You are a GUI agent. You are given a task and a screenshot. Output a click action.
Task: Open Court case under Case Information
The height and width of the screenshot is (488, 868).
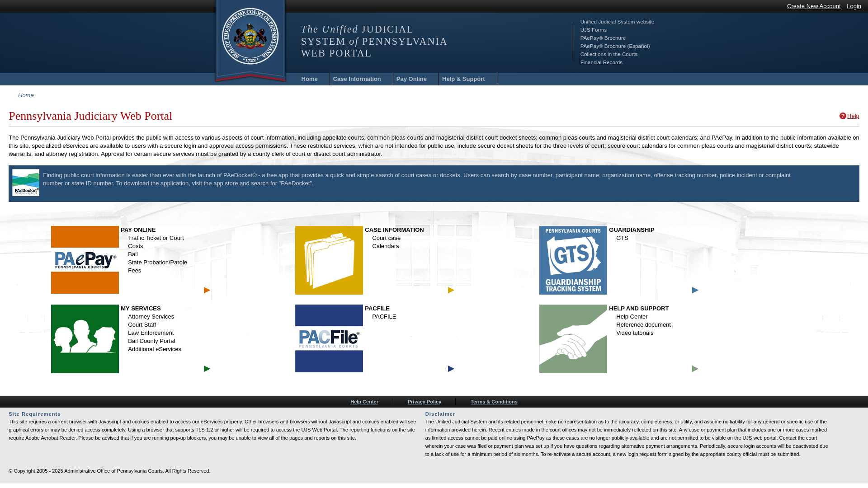(x=386, y=238)
